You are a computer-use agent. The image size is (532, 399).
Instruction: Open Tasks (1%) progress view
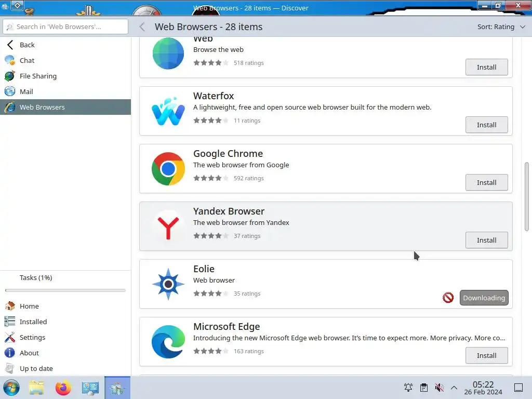point(65,278)
